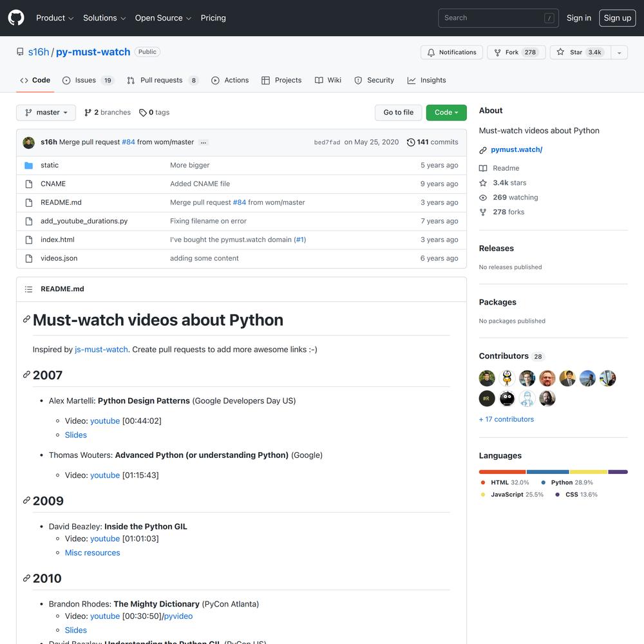Open the green Code dropdown button
The height and width of the screenshot is (644, 644).
pos(446,113)
